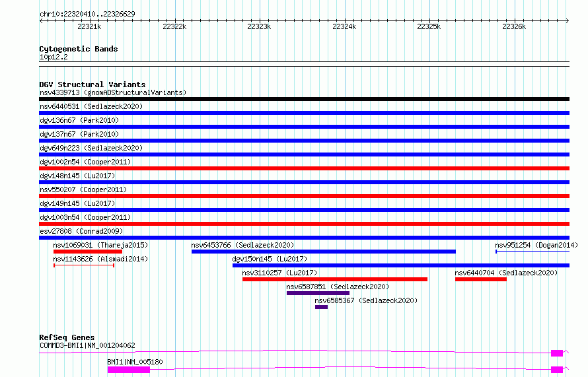This screenshot has height=377, width=588.
Task: Click the COMMD3-BMI1|NM_001204062 gene label
Action: (87, 345)
